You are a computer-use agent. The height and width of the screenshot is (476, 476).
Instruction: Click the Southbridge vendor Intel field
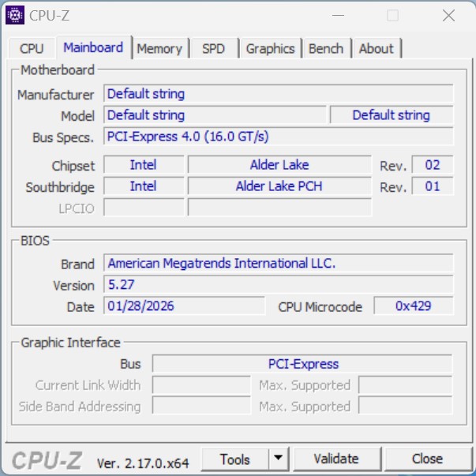(x=144, y=186)
